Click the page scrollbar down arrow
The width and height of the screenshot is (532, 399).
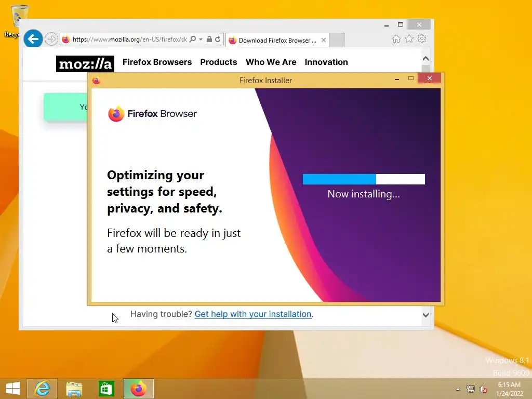[x=426, y=315]
